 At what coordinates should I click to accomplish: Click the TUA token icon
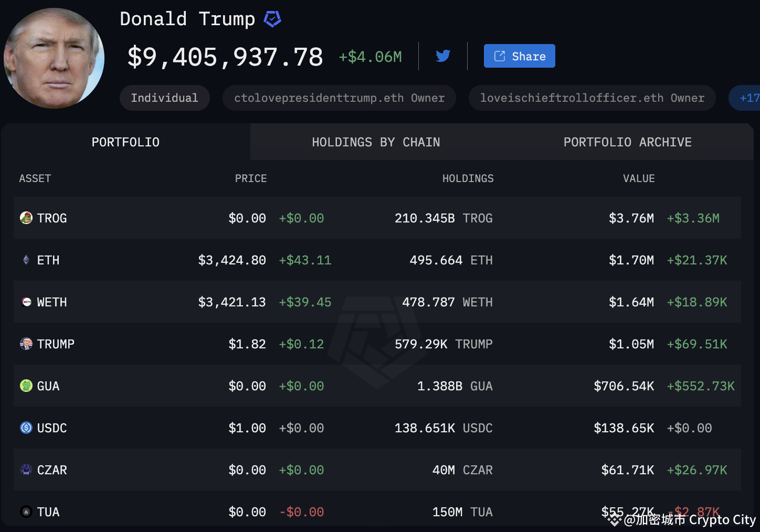click(x=26, y=512)
